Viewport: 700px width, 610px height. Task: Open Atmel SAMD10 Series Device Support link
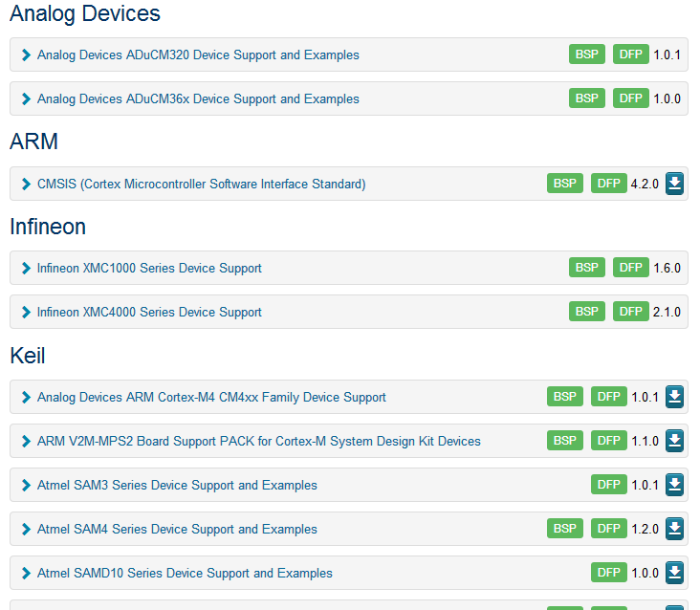tap(185, 573)
